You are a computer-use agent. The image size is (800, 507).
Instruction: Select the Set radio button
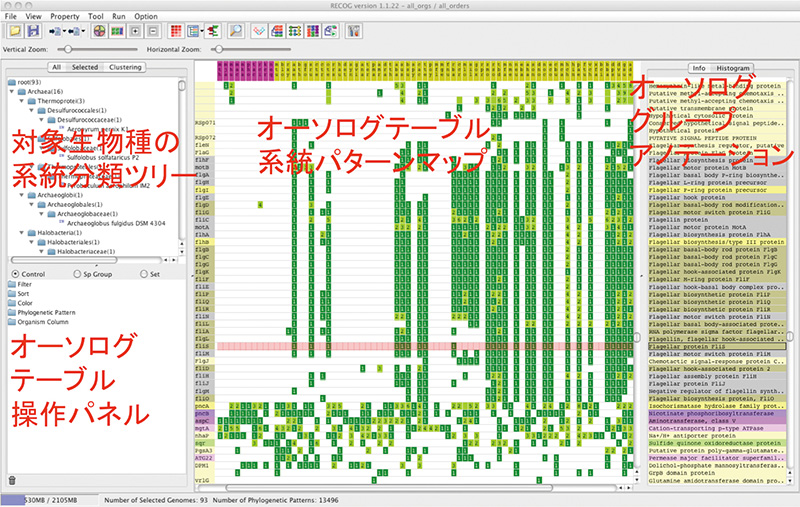click(x=142, y=273)
